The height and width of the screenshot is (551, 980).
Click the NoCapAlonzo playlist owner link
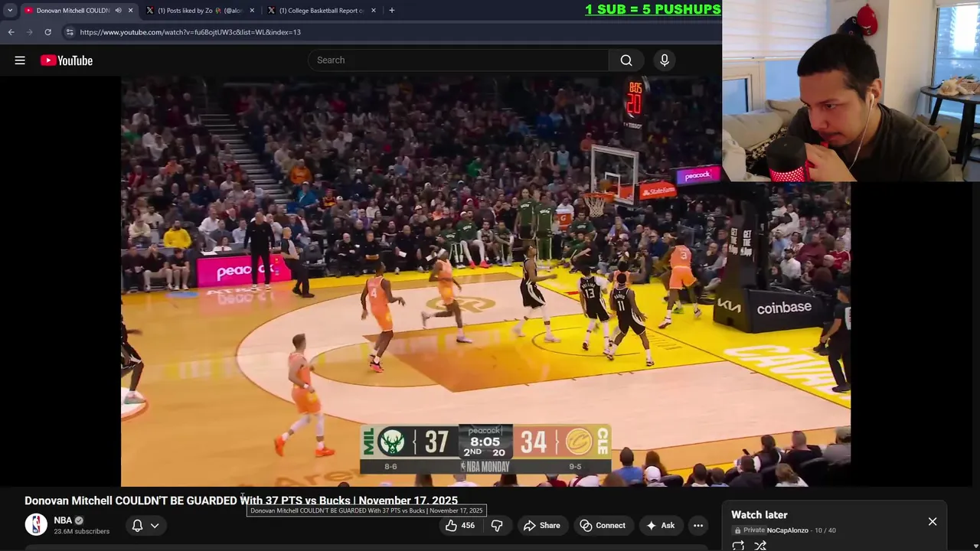click(787, 530)
